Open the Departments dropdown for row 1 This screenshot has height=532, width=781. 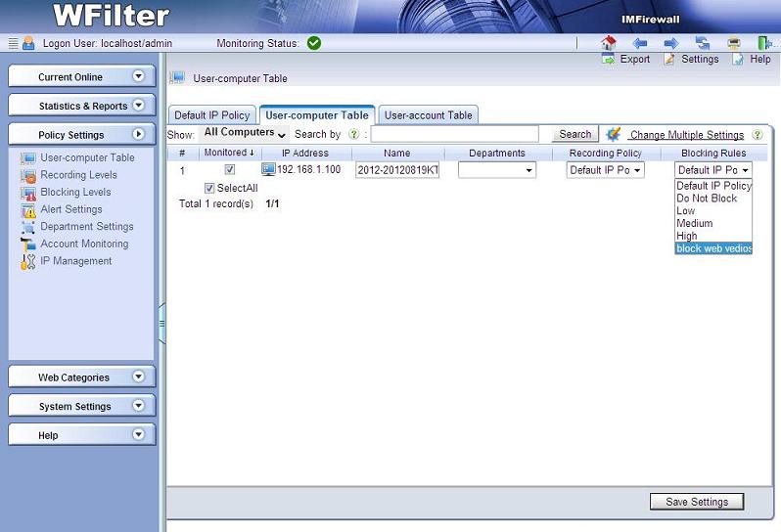(496, 170)
